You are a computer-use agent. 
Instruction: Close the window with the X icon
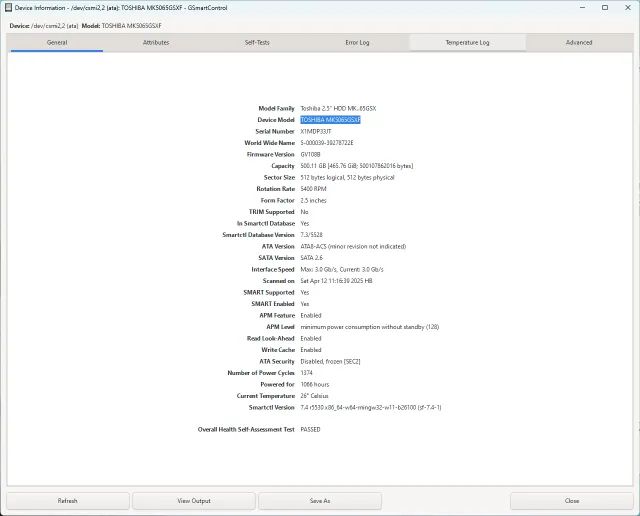[x=628, y=7]
